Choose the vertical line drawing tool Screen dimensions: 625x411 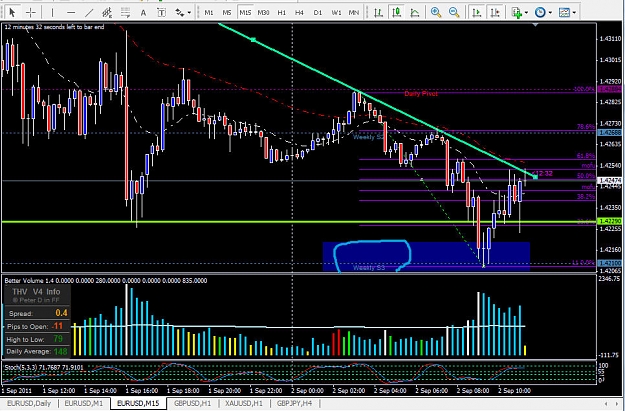pos(52,12)
